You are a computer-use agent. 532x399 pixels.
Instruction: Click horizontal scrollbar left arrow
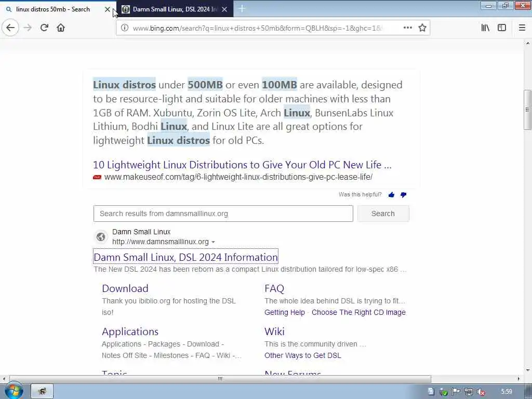(x=4, y=379)
